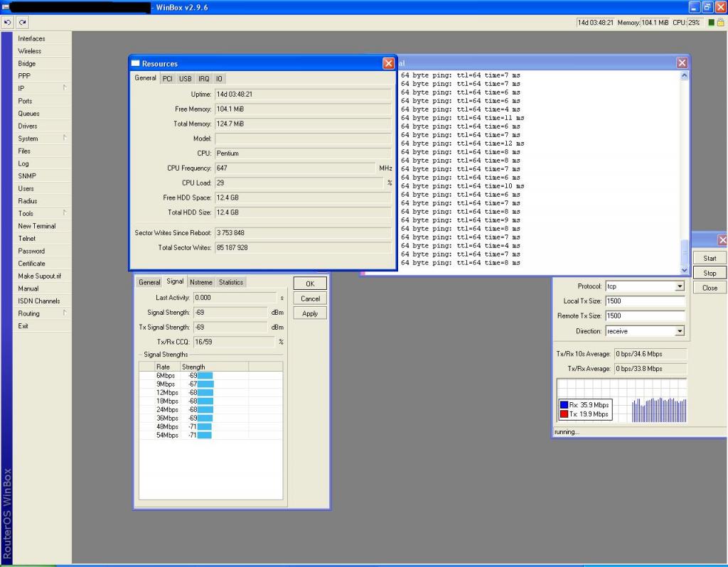Click the Resources window title icon
The height and width of the screenshot is (567, 728).
coord(136,63)
